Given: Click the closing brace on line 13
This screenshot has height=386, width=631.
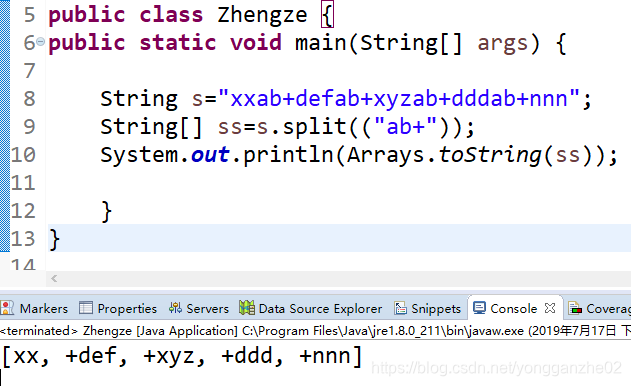Looking at the screenshot, I should tap(54, 240).
